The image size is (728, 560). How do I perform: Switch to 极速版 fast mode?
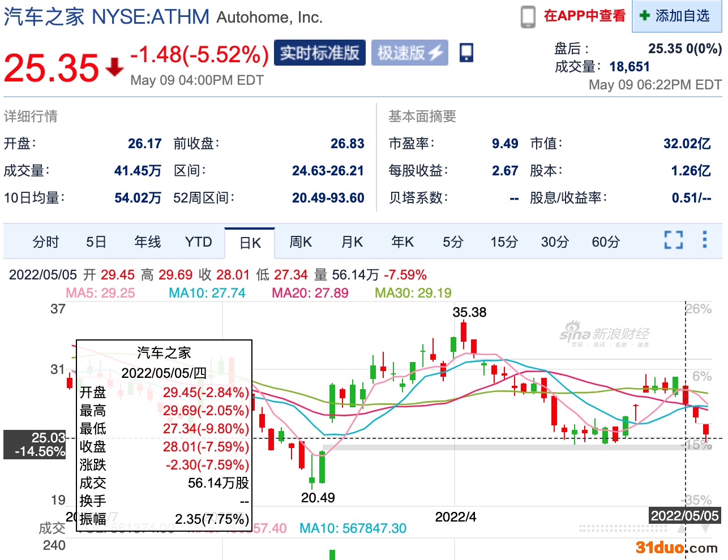click(409, 53)
